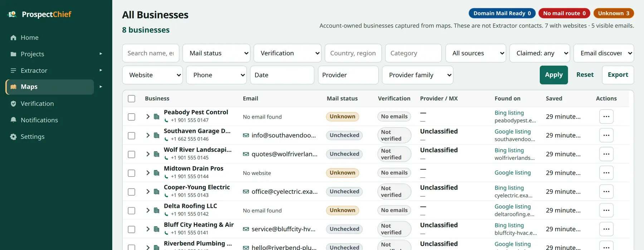The height and width of the screenshot is (250, 644).
Task: Check the Delta Roofing LLC checkbox
Action: (132, 211)
